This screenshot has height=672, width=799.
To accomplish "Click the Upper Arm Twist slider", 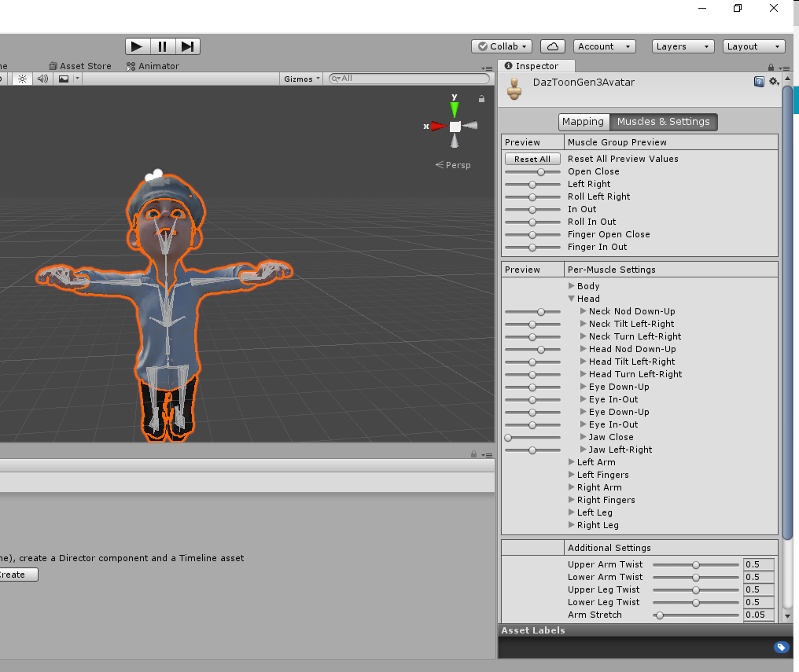I will click(x=696, y=564).
